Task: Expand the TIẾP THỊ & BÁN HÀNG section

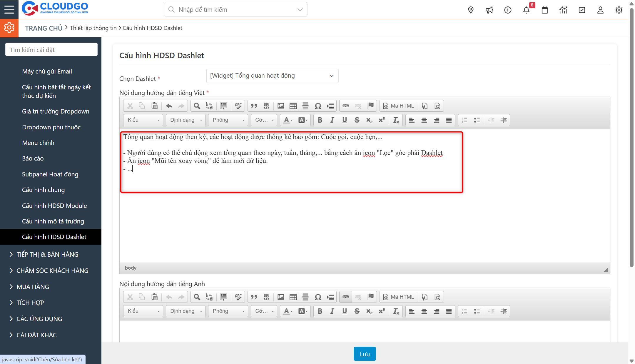Action: pos(47,255)
